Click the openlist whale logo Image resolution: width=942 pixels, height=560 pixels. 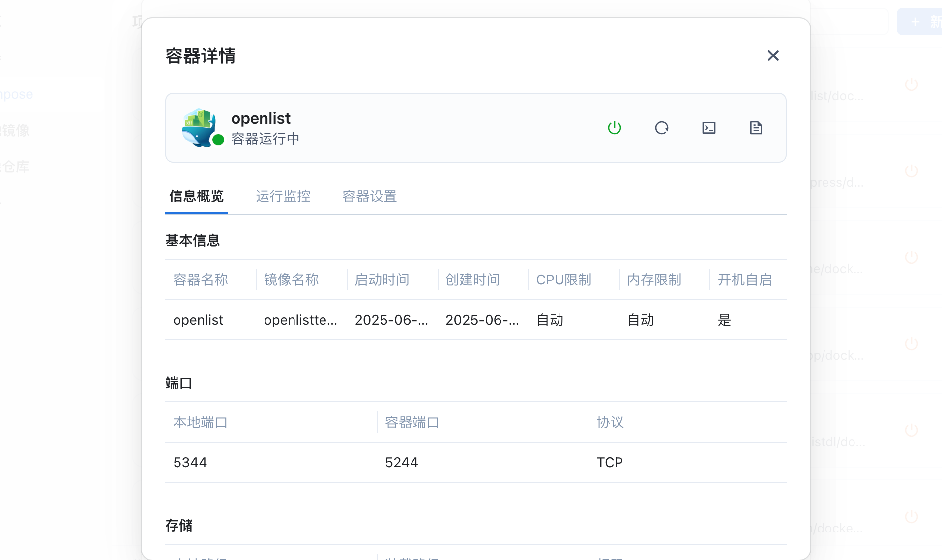tap(199, 127)
